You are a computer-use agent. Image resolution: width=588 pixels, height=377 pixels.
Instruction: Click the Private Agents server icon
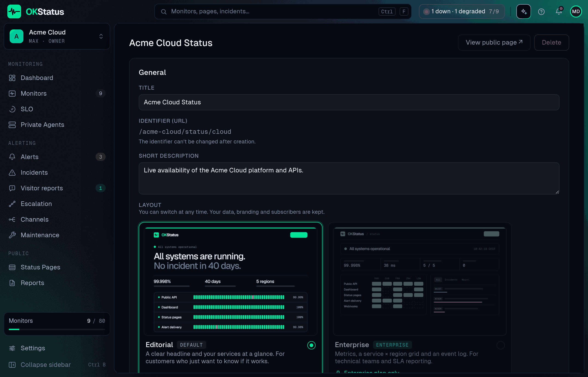pos(12,125)
